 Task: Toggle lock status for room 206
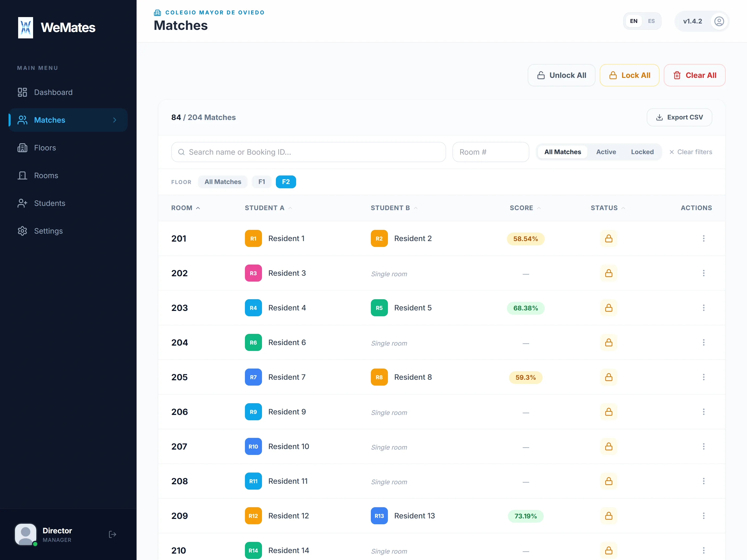pyautogui.click(x=609, y=412)
